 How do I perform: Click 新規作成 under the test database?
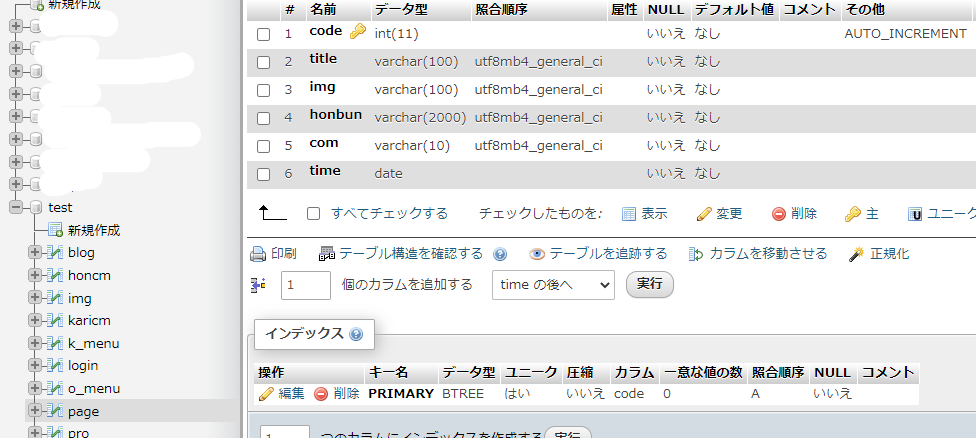coord(93,230)
